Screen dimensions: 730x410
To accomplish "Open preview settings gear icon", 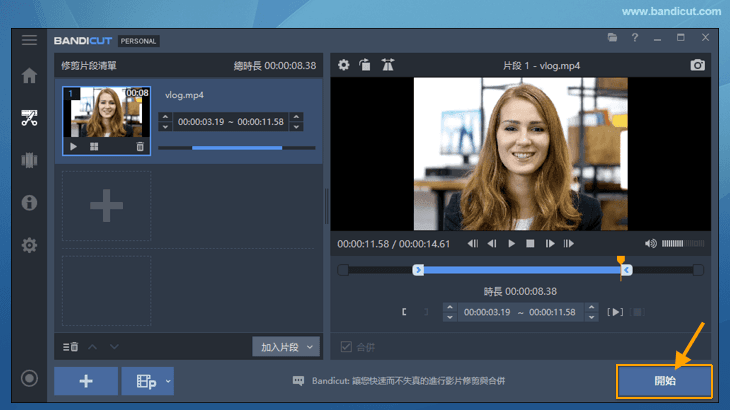I will click(344, 65).
